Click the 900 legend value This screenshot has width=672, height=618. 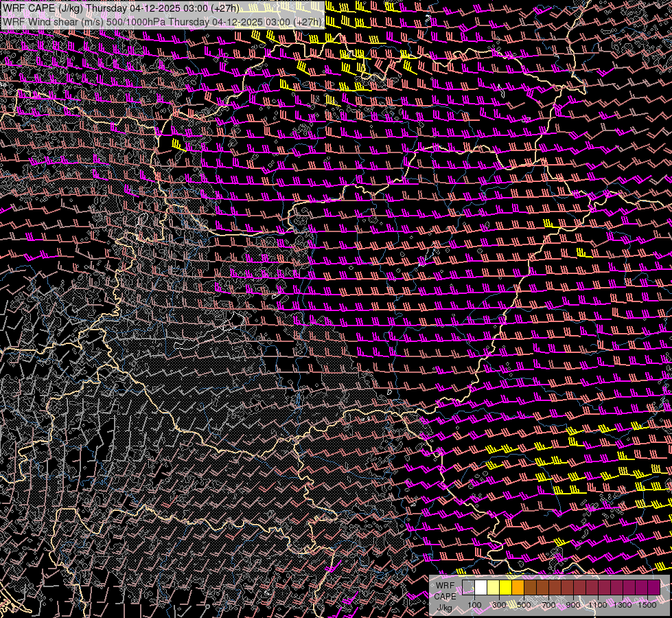tap(573, 605)
